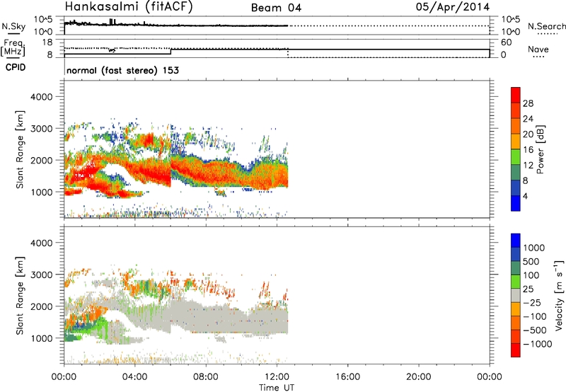The width and height of the screenshot is (566, 392).
Task: Click the '18' frequency axis value
Action: [x=47, y=42]
